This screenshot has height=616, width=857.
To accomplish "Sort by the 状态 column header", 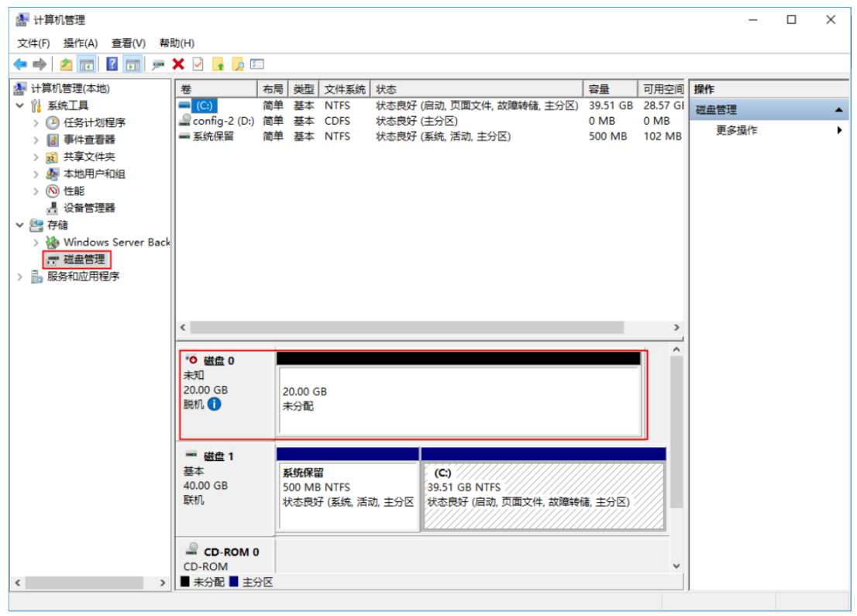I will point(477,89).
